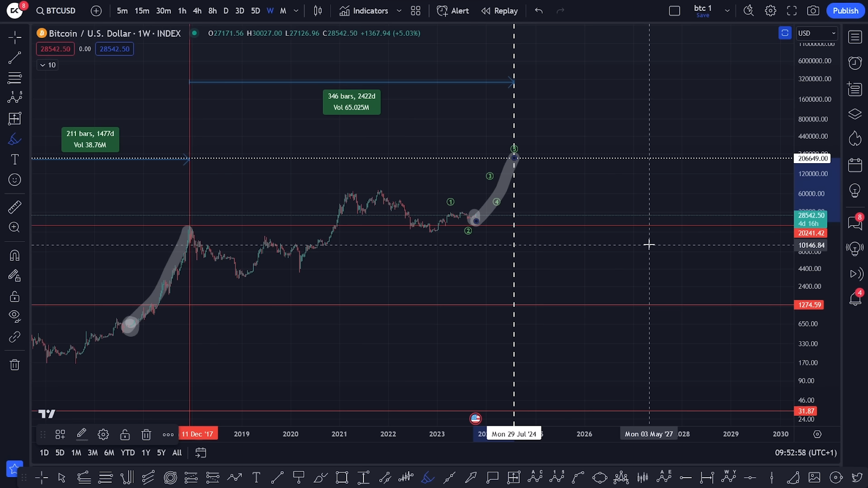Show All date range
This screenshot has width=868, height=488.
coord(177,453)
